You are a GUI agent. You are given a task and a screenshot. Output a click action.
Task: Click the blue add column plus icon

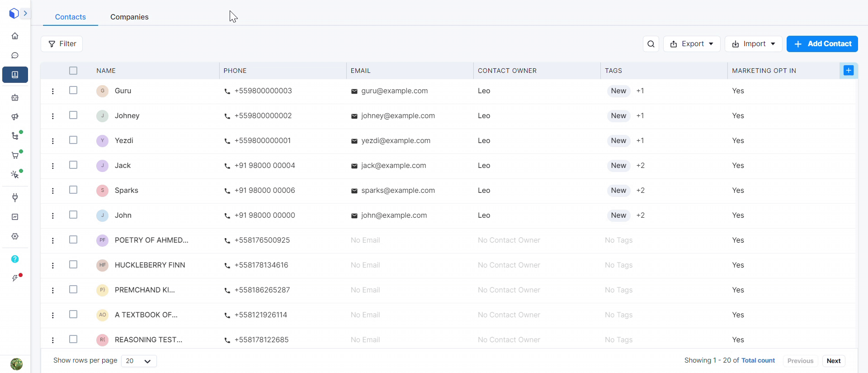click(x=848, y=71)
